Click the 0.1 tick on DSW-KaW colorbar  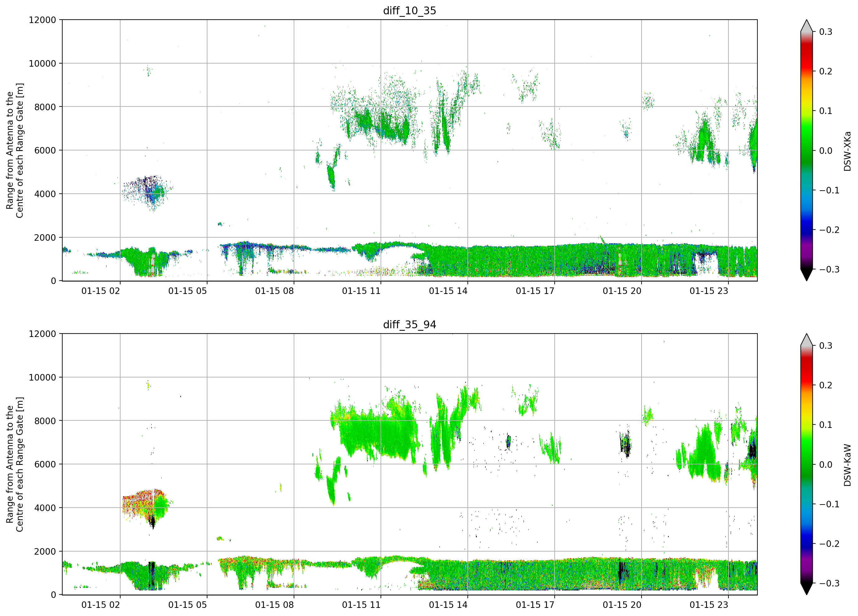tap(826, 425)
